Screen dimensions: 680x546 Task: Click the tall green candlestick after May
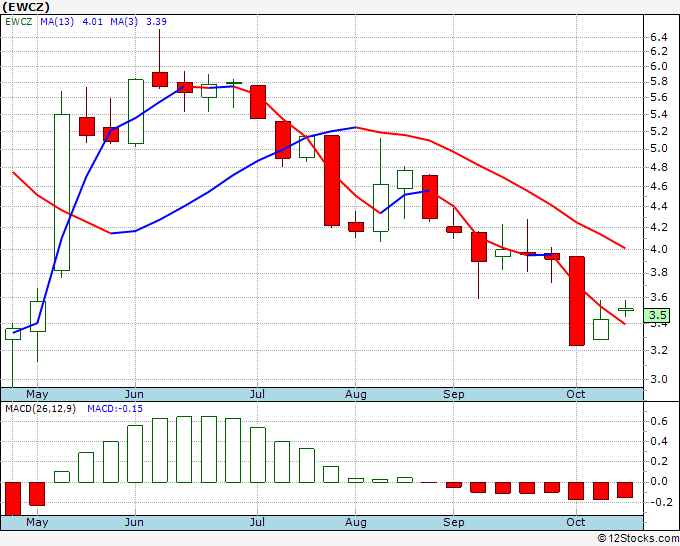tap(62, 192)
